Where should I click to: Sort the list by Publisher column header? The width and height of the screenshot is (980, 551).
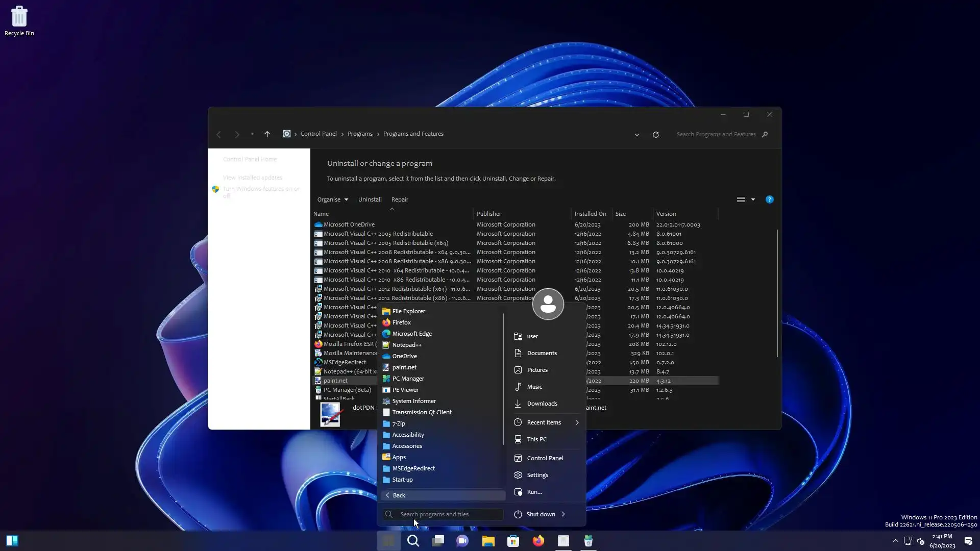(x=488, y=214)
